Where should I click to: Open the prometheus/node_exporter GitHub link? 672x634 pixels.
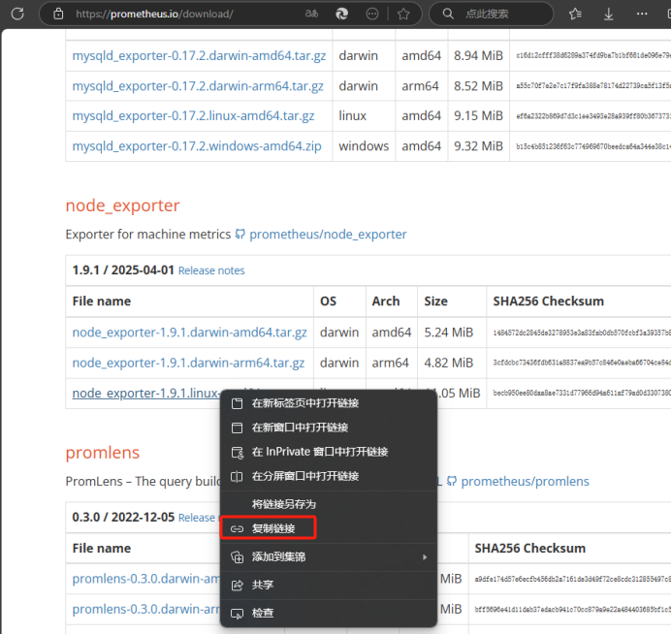pos(328,235)
